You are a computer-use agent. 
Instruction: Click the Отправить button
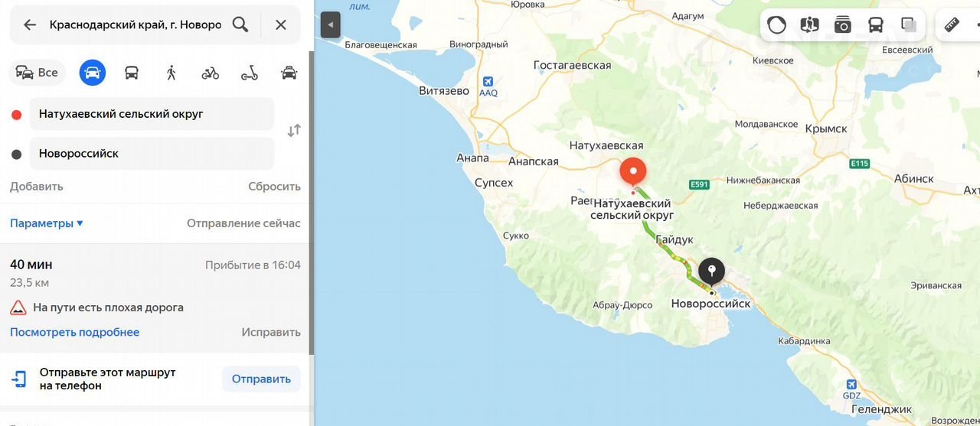tap(261, 379)
